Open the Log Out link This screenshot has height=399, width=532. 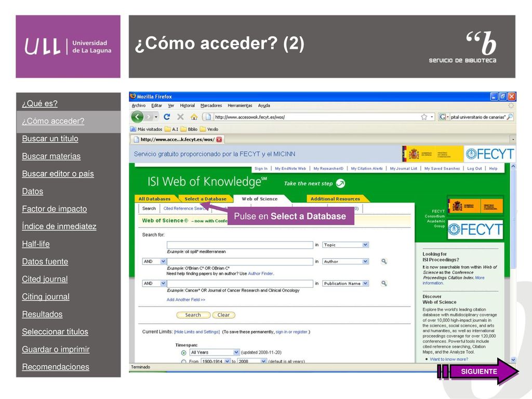coord(474,168)
